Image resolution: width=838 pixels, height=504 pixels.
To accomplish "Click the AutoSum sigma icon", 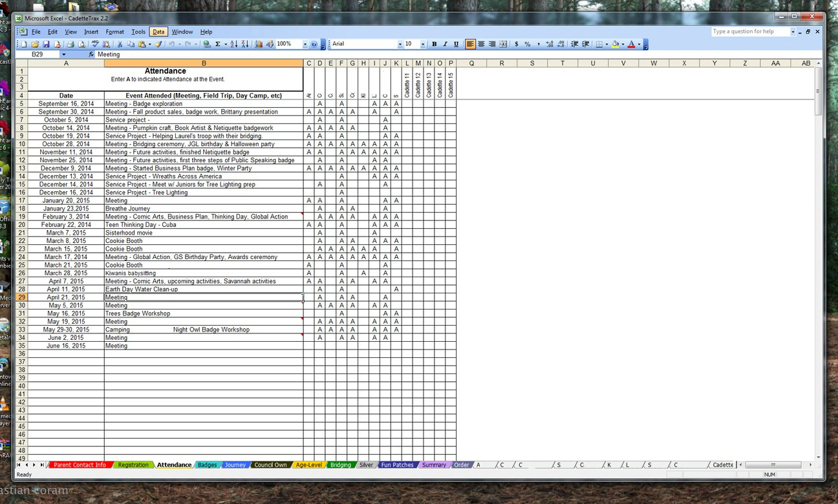I will (x=217, y=44).
